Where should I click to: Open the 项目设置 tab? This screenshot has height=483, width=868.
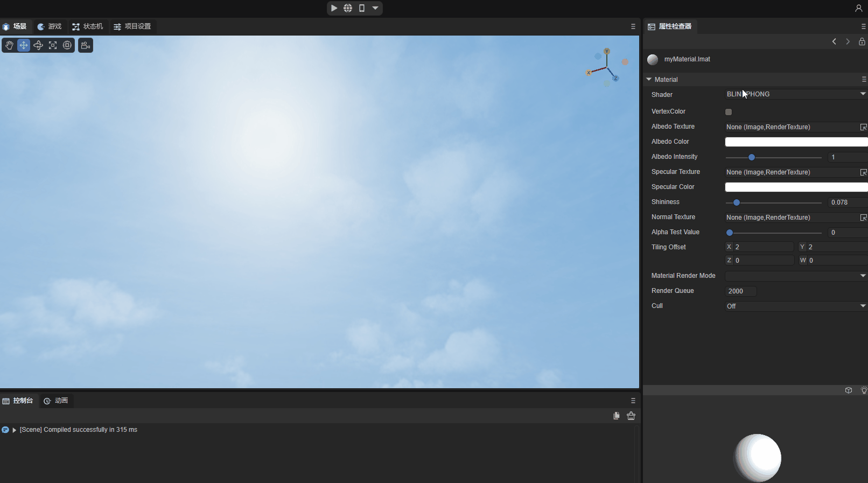pyautogui.click(x=132, y=26)
